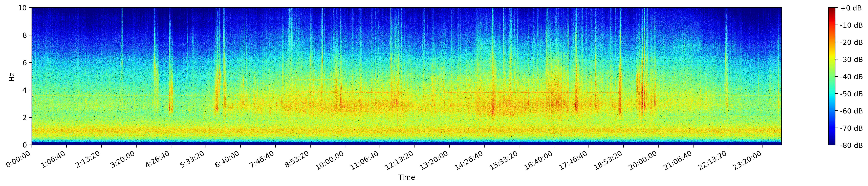The width and height of the screenshot is (868, 186).
Task: Click the +0 dB colorbar label
Action: 851,8
